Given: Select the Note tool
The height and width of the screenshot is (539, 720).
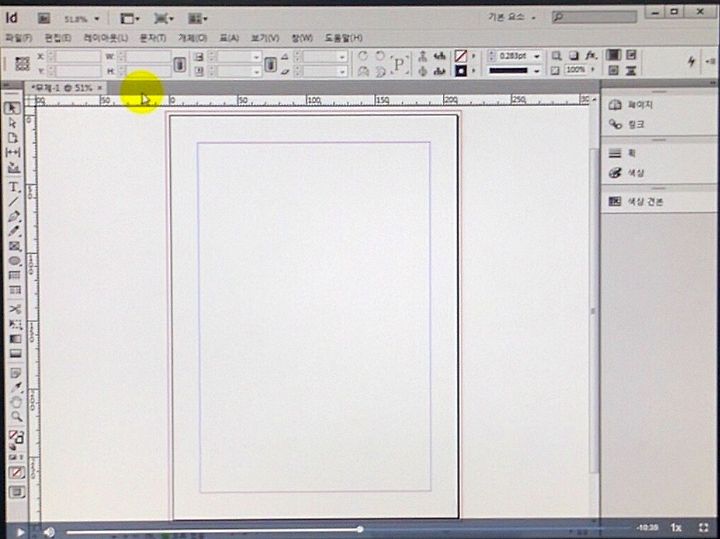Looking at the screenshot, I should coord(15,373).
